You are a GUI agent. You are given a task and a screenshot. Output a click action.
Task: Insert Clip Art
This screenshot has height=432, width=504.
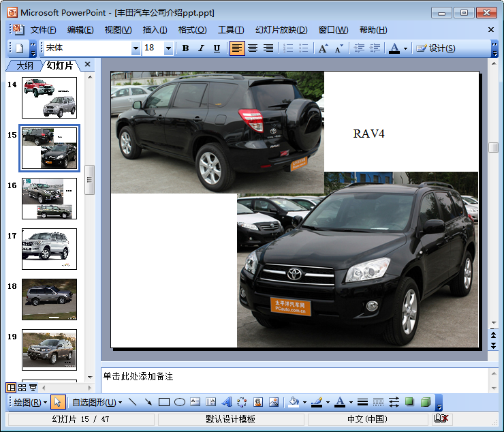[x=258, y=402]
